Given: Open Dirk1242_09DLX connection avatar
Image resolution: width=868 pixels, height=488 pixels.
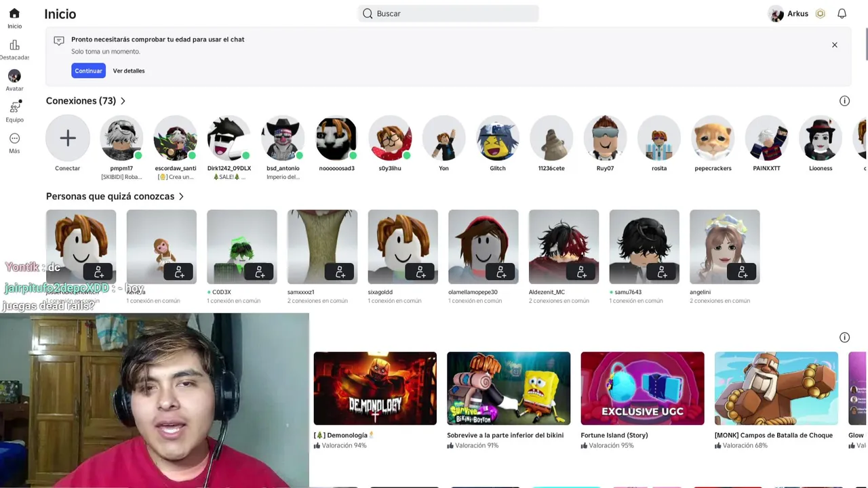Looking at the screenshot, I should click(x=229, y=138).
